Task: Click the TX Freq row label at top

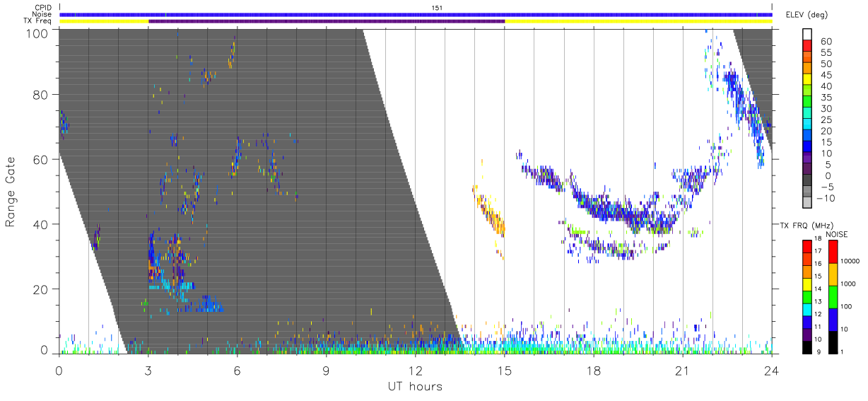Action: click(39, 21)
